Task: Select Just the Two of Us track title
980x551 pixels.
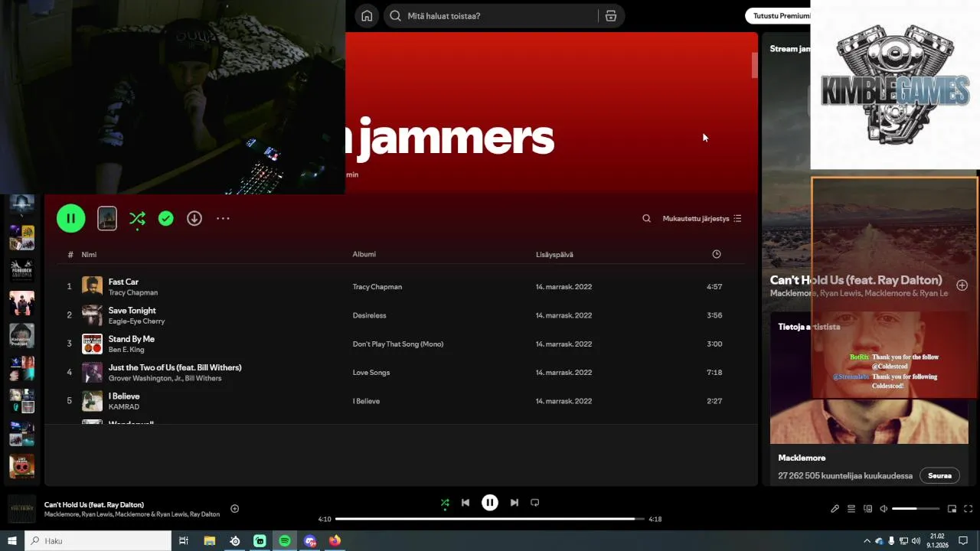Action: (175, 367)
